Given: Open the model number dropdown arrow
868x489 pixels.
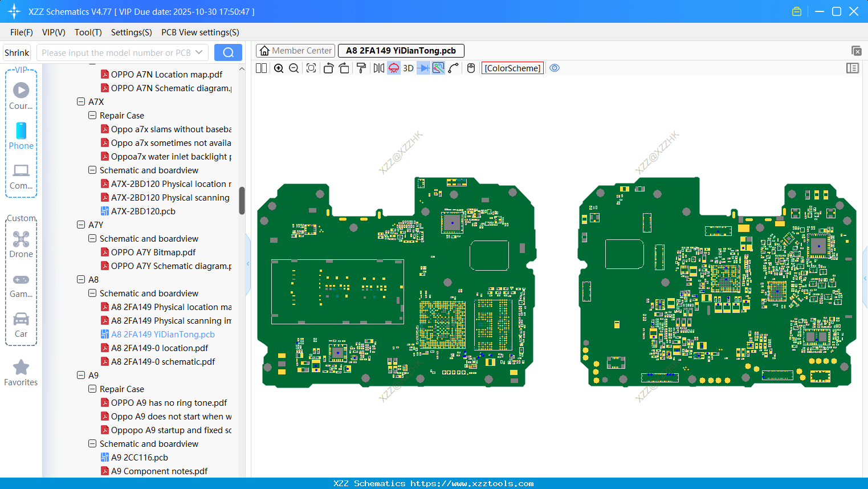Looking at the screenshot, I should point(199,52).
